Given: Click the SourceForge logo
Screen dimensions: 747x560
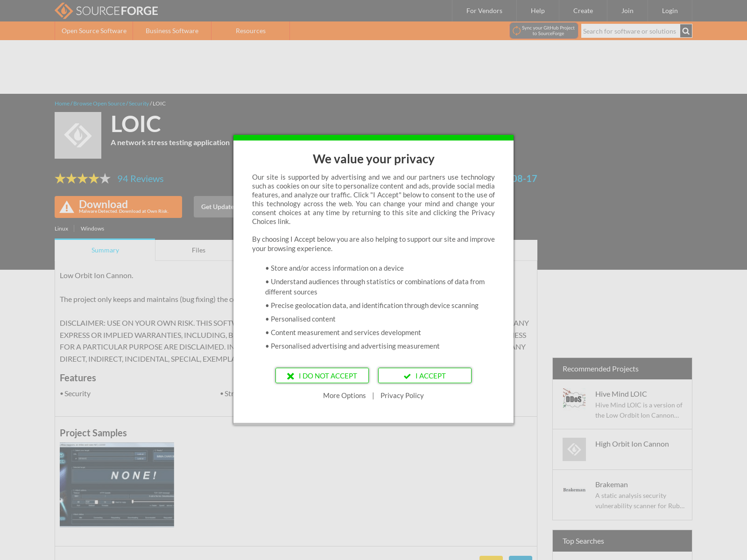Looking at the screenshot, I should click(x=106, y=11).
